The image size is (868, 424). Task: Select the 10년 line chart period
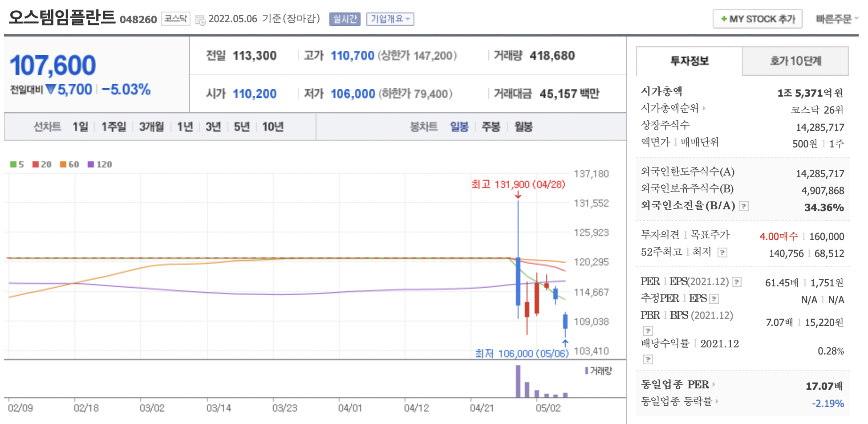click(x=273, y=127)
